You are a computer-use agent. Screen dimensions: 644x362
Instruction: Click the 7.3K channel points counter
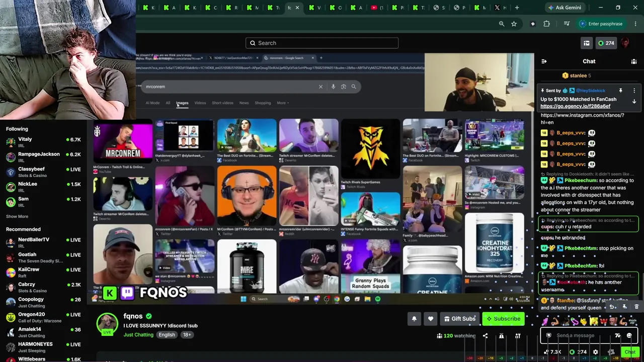click(552, 352)
